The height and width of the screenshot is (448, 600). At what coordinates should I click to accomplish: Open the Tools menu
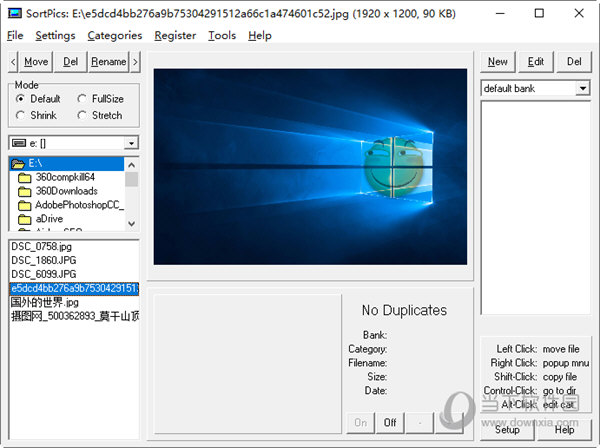[222, 35]
